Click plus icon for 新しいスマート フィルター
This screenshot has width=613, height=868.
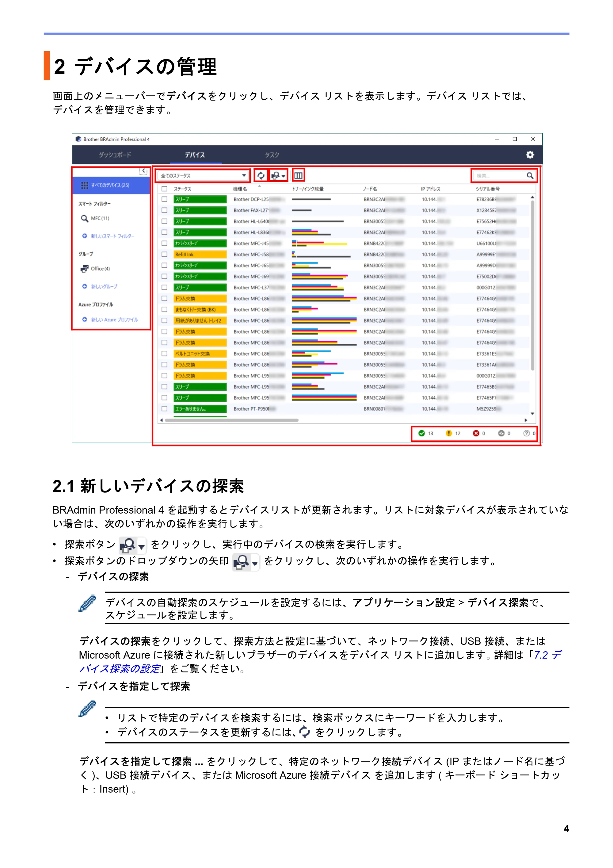tap(85, 236)
